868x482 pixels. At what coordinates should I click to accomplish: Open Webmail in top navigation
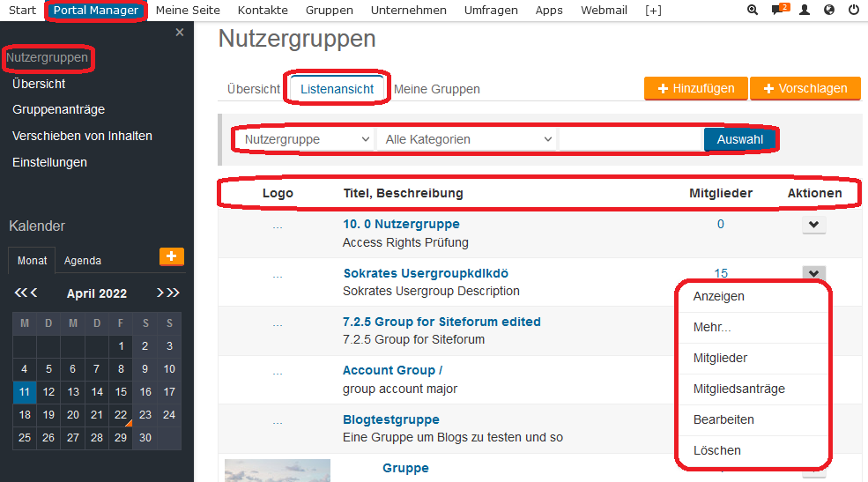(604, 10)
